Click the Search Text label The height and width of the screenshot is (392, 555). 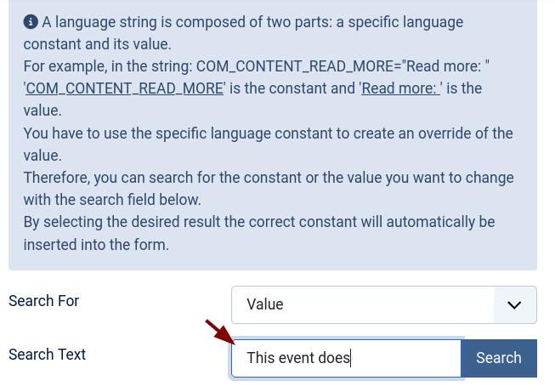tap(47, 354)
